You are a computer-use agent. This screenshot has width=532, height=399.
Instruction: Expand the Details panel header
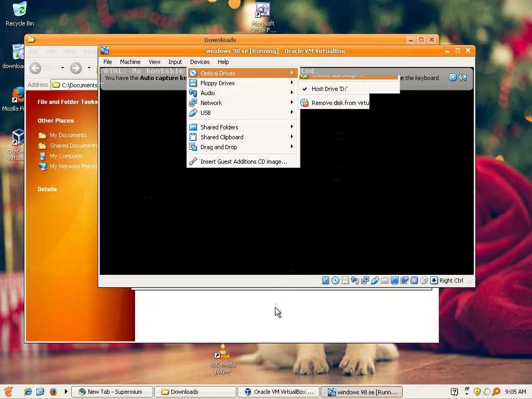[47, 189]
